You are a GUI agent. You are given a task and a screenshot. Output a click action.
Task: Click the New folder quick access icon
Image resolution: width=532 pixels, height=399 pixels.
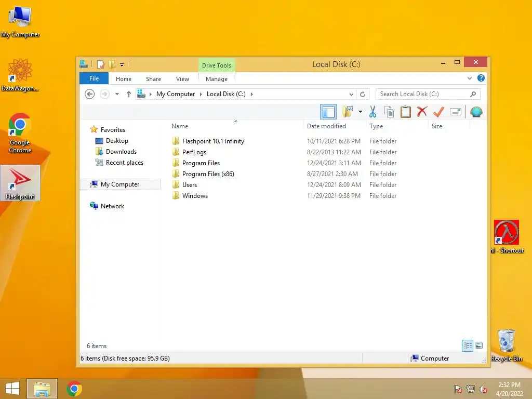pos(112,64)
